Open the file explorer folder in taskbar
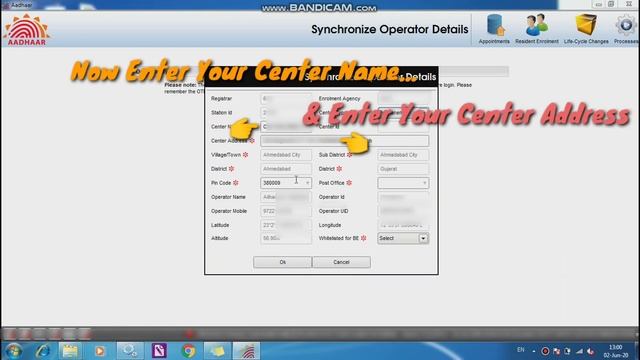The image size is (640, 360). click(70, 351)
